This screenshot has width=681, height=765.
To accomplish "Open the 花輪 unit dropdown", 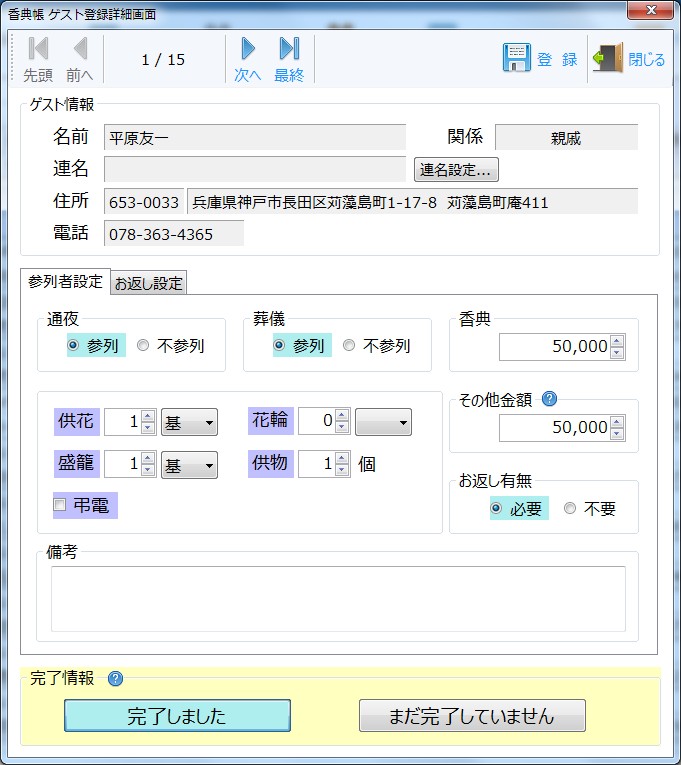I will pos(384,423).
